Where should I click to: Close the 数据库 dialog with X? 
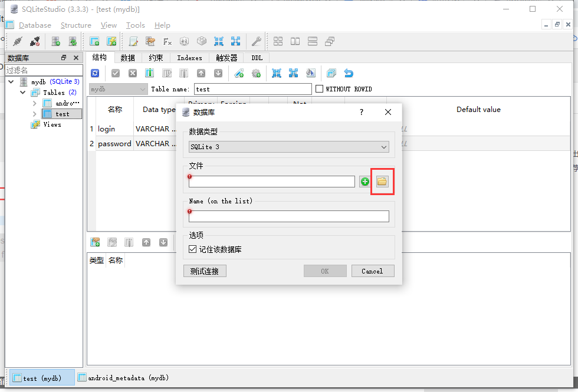(388, 112)
